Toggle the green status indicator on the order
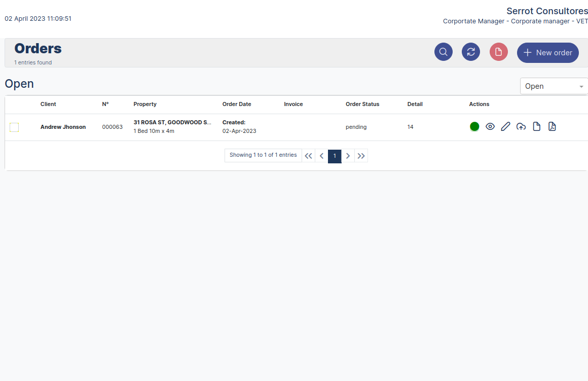Image resolution: width=588 pixels, height=381 pixels. click(x=474, y=126)
